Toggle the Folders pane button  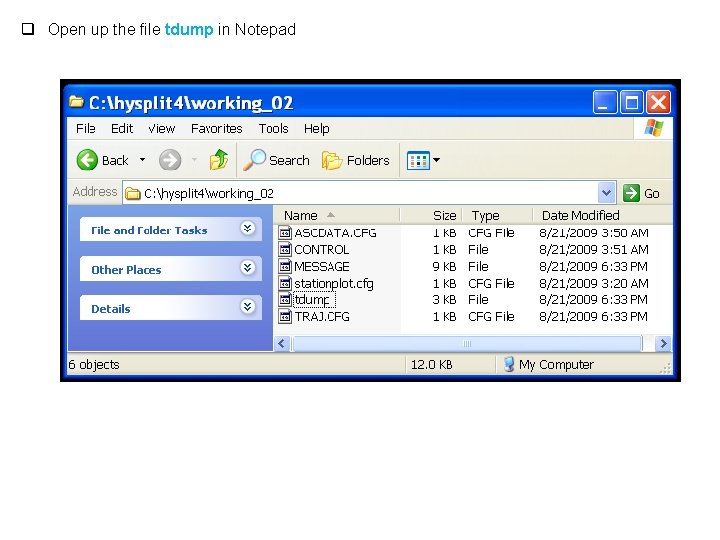355,160
